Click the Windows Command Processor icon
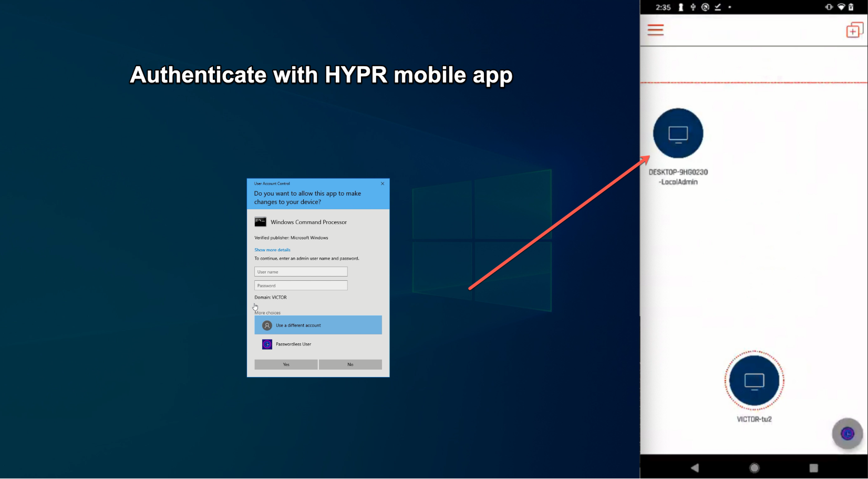The width and height of the screenshot is (868, 479). click(x=260, y=222)
